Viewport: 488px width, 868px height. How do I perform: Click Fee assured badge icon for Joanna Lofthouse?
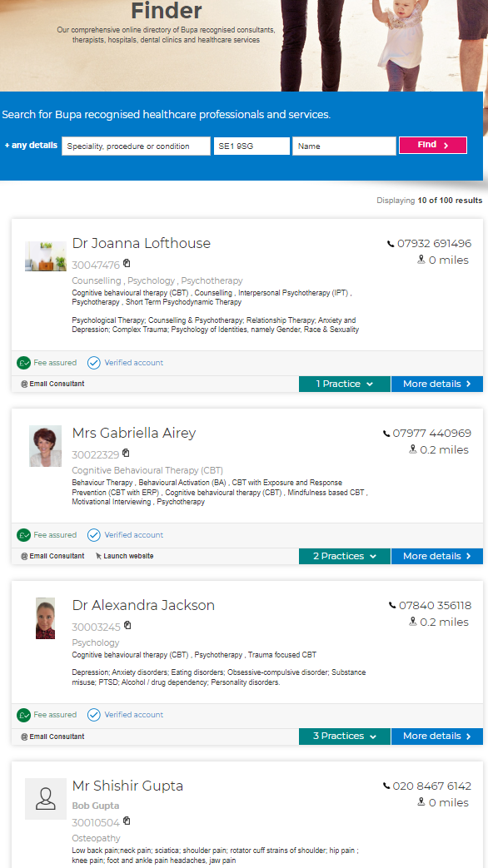click(x=24, y=363)
